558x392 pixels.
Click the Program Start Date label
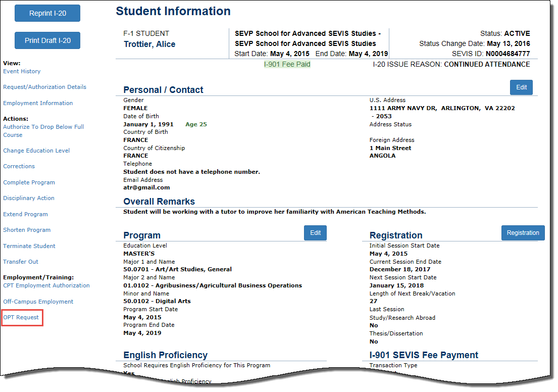[x=150, y=309]
